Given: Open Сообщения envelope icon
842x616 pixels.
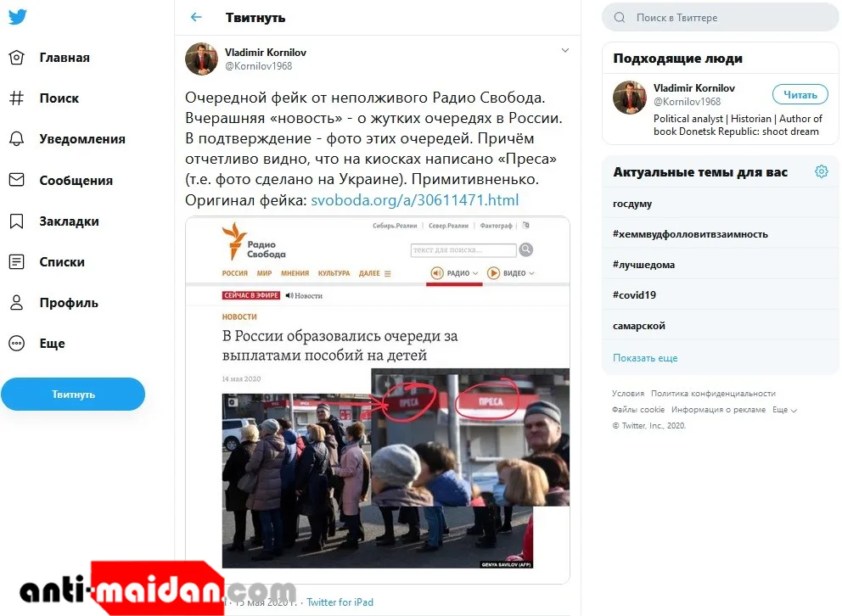Looking at the screenshot, I should coord(17,180).
